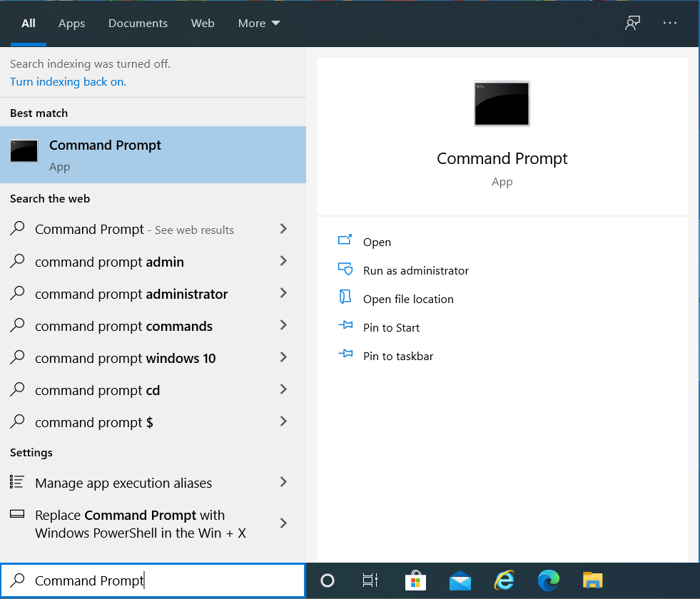The image size is (700, 599).
Task: Open the ellipsis options menu
Action: [669, 23]
